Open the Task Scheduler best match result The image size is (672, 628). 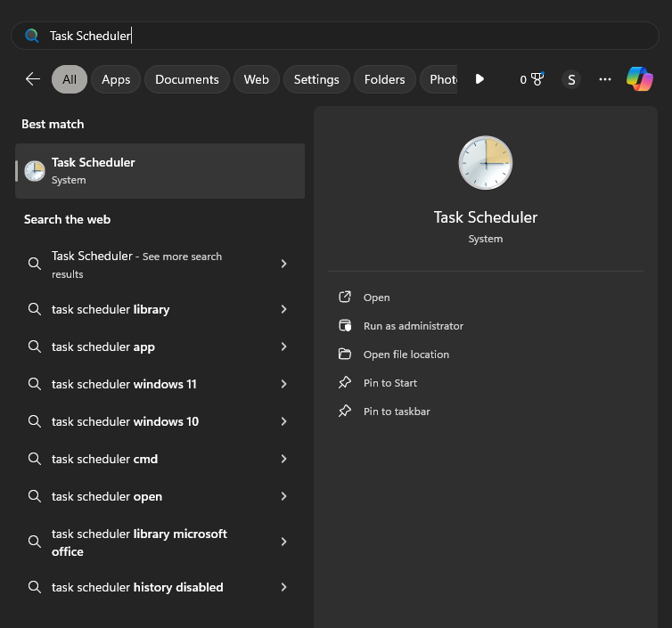point(160,171)
